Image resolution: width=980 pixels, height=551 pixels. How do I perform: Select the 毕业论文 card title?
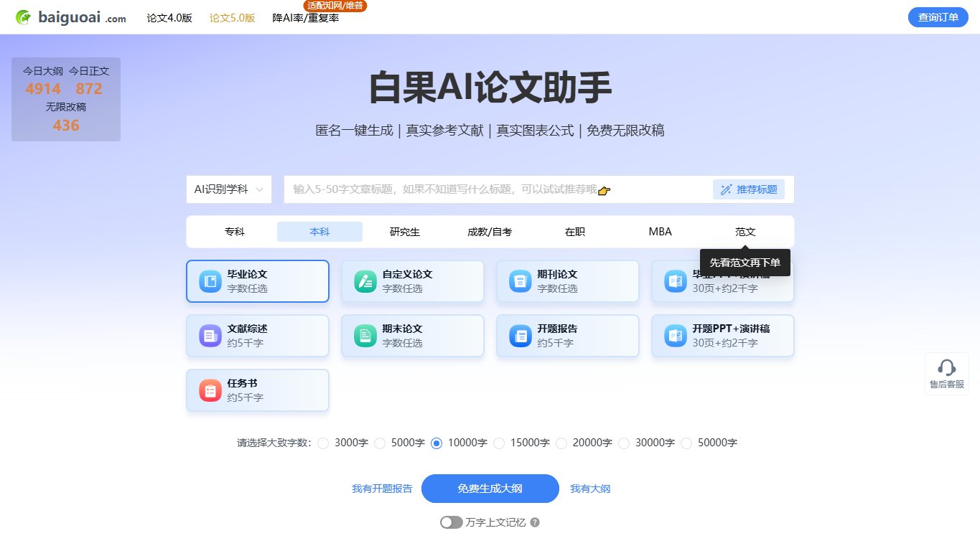tap(248, 274)
